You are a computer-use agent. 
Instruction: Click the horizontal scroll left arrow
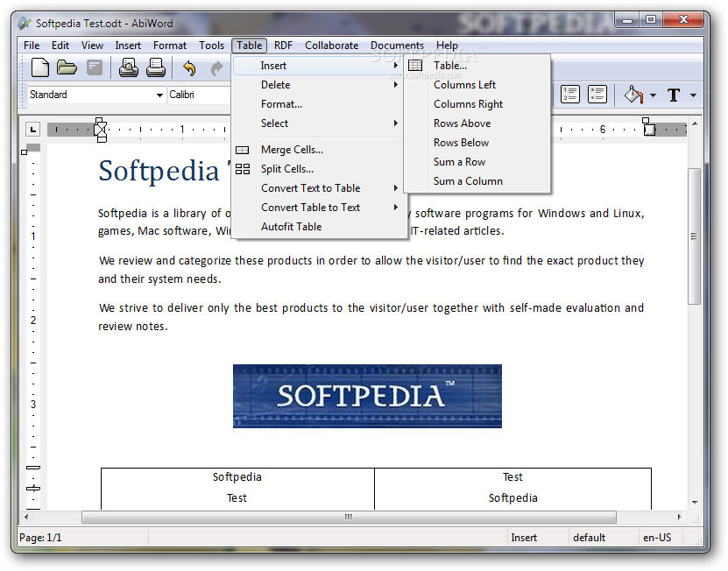click(x=26, y=518)
